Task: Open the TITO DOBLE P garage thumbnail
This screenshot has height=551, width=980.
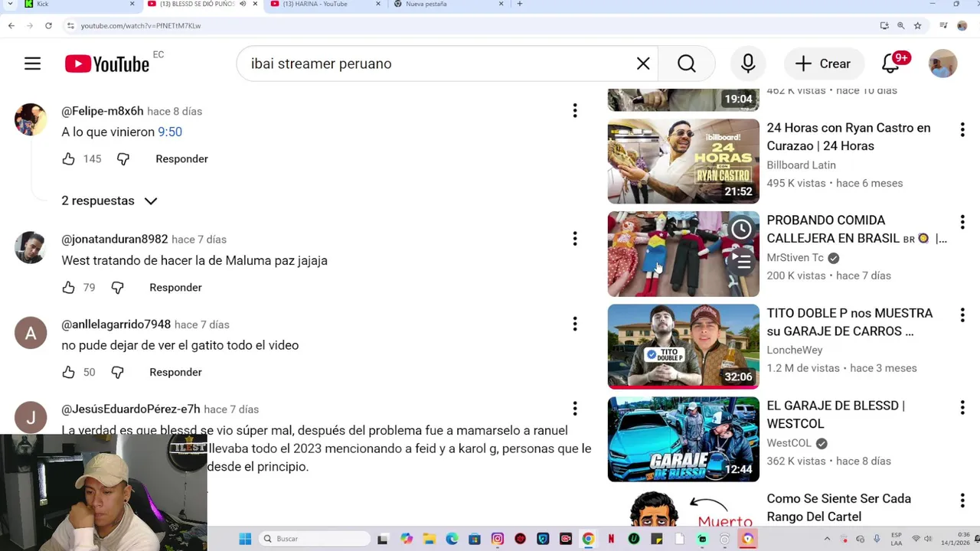Action: pos(684,347)
